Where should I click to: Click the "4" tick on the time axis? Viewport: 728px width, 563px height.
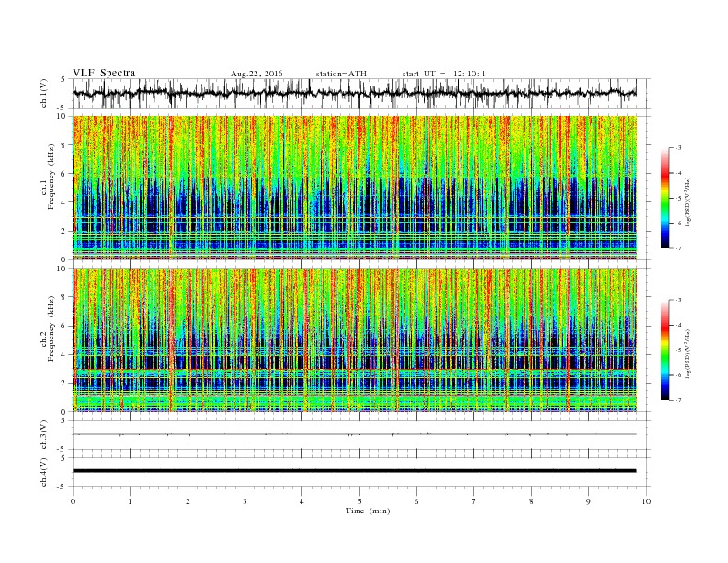tap(302, 501)
